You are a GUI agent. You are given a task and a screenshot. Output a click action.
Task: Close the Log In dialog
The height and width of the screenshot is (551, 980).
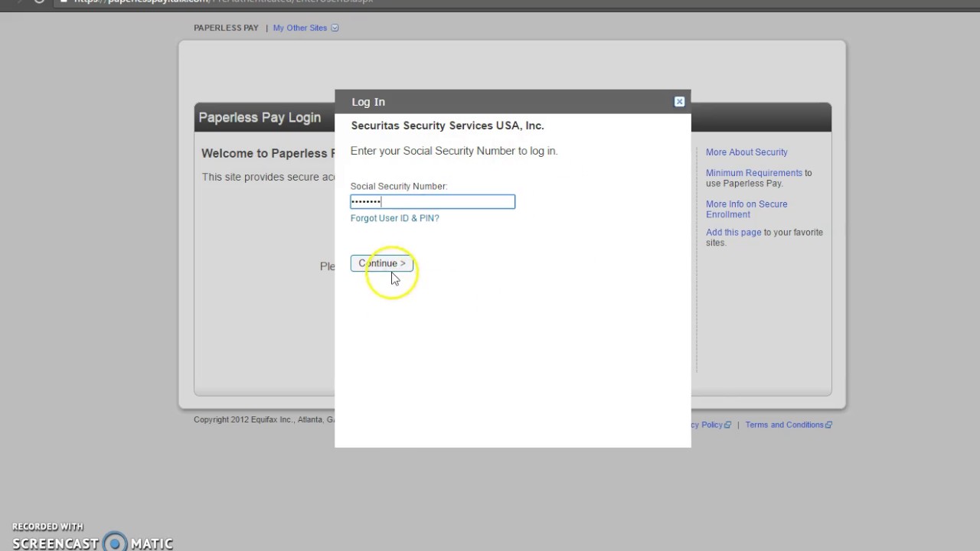[679, 102]
